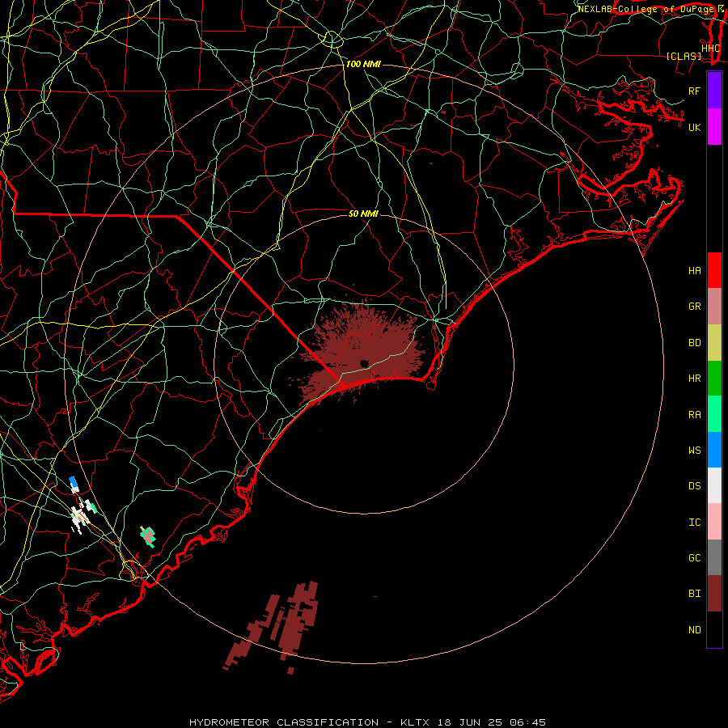Click the '50 NMI' range ring label

pyautogui.click(x=363, y=214)
